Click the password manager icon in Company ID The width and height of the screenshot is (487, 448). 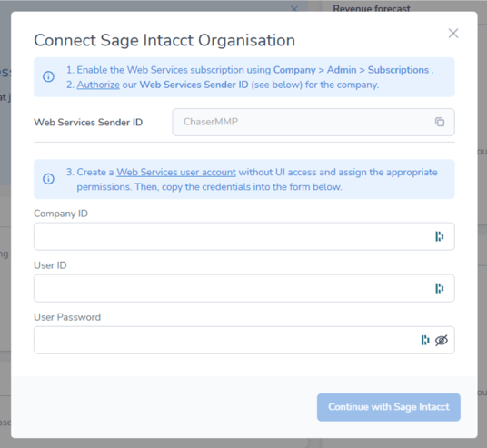(439, 236)
